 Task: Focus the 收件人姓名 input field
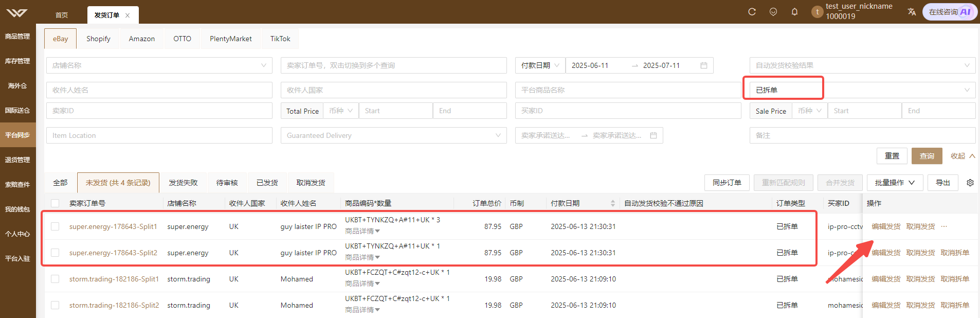(159, 90)
